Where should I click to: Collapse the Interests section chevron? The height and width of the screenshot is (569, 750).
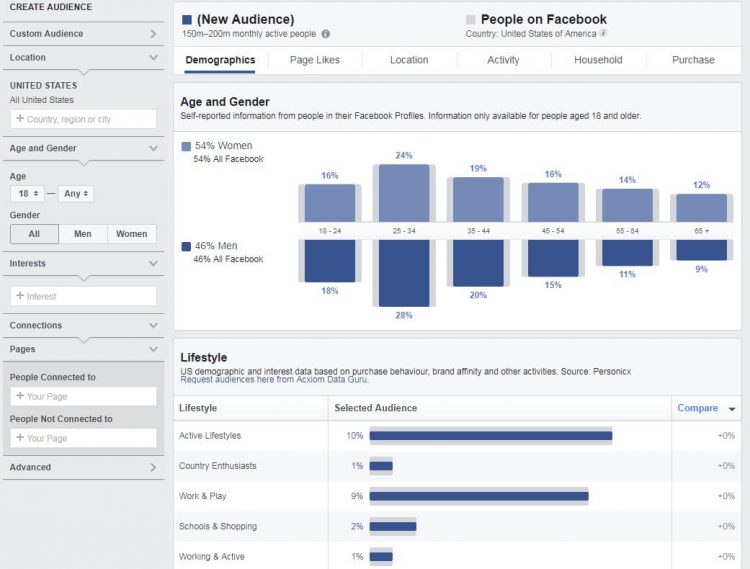153,263
